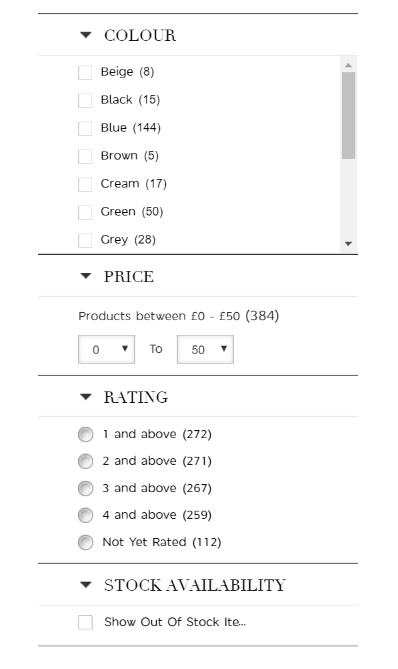Screen dimensions: 398x669
Task: Tick the Black colour checkbox
Action: [x=85, y=100]
